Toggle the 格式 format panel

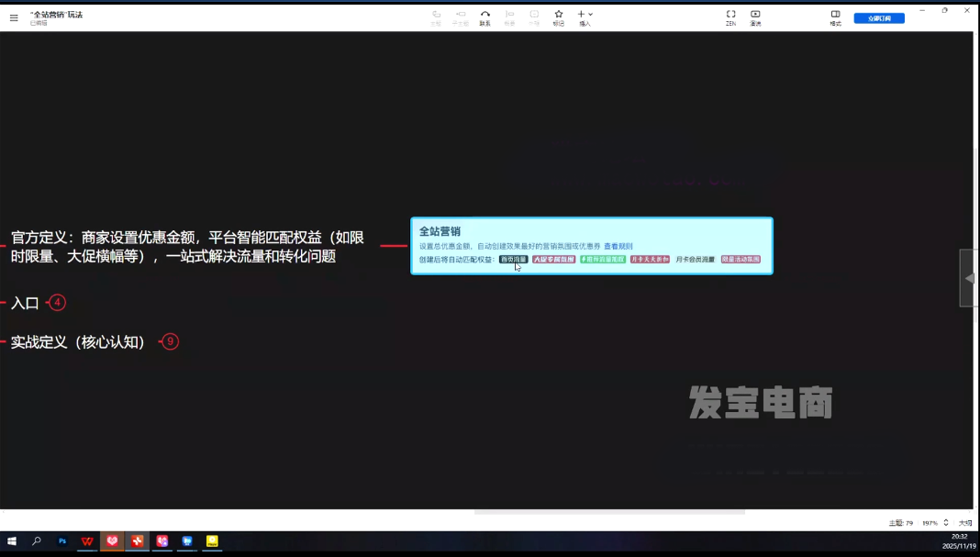point(835,17)
